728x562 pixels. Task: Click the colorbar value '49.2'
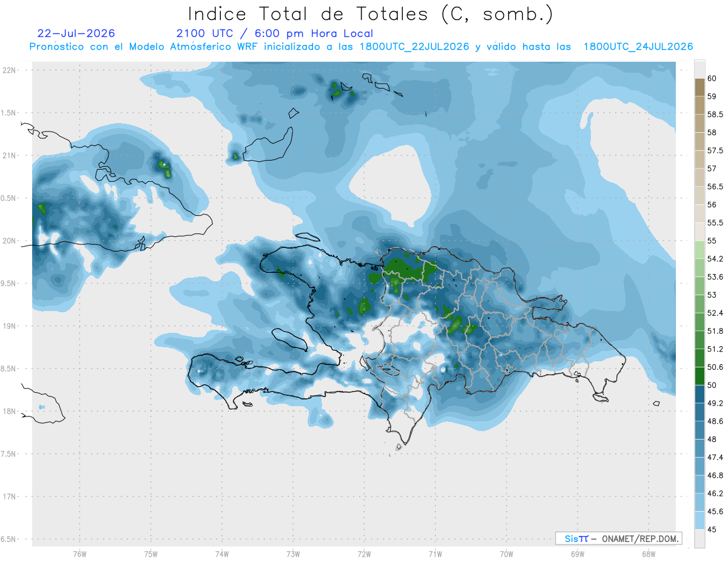(x=715, y=403)
